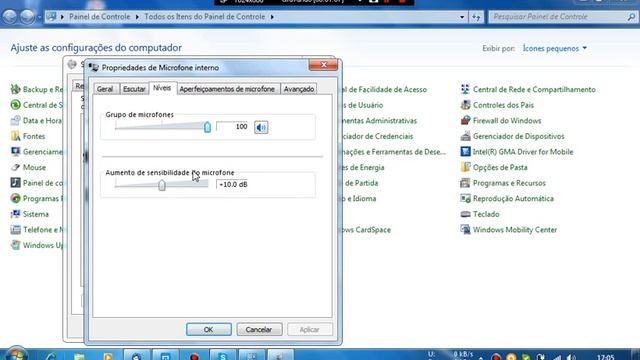Open the Fontes folder icon
Viewport: 640px width, 360px height.
click(16, 136)
